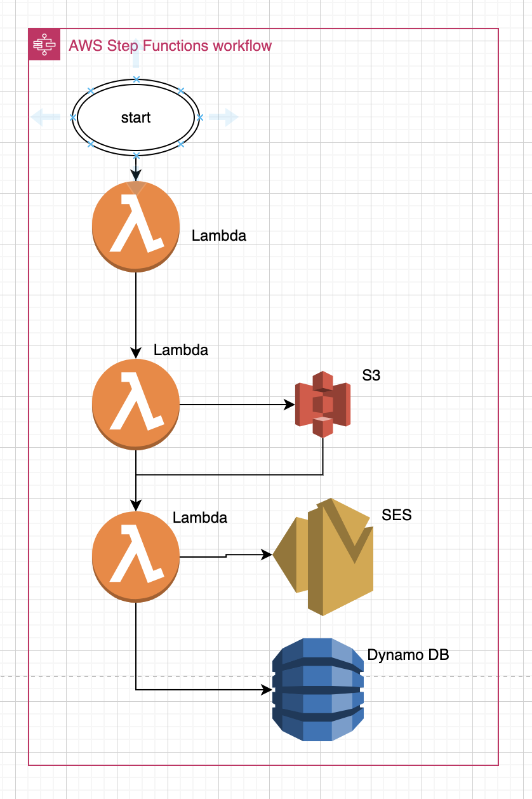Screen dimensions: 532x799
Task: Click the Dynamo DB text label
Action: point(409,653)
